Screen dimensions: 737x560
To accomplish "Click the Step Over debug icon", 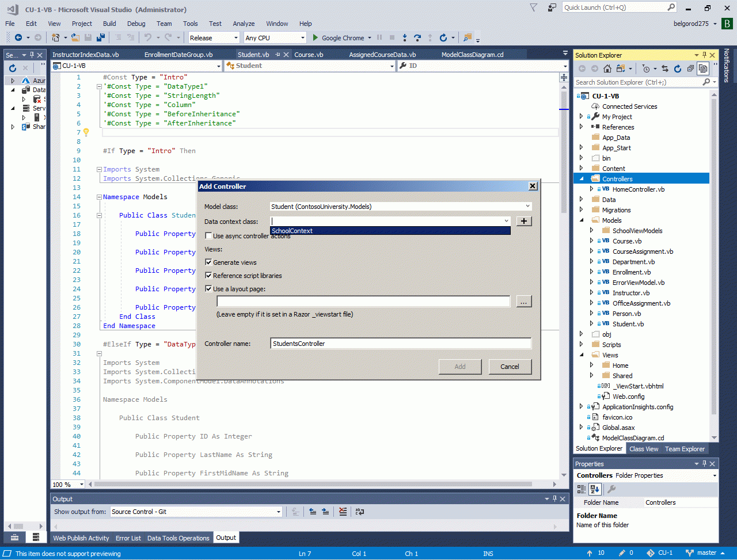I will [x=417, y=38].
